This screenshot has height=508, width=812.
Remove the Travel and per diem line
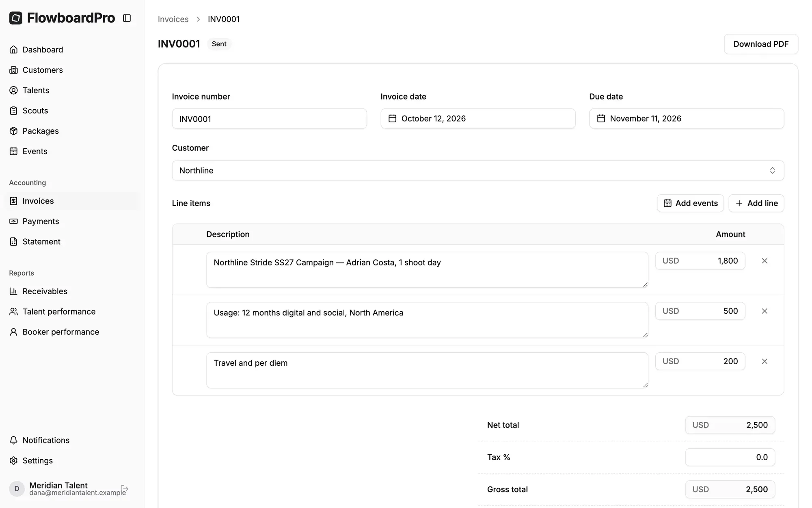coord(764,361)
